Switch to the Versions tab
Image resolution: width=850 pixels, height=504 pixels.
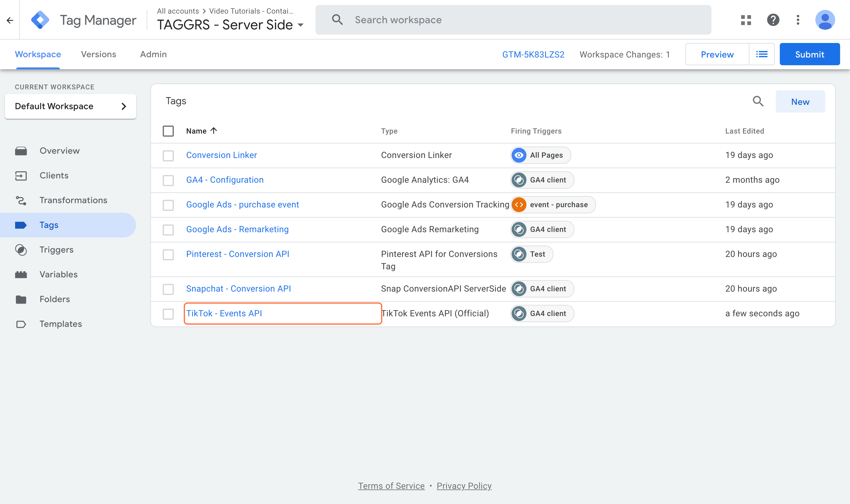(x=99, y=54)
